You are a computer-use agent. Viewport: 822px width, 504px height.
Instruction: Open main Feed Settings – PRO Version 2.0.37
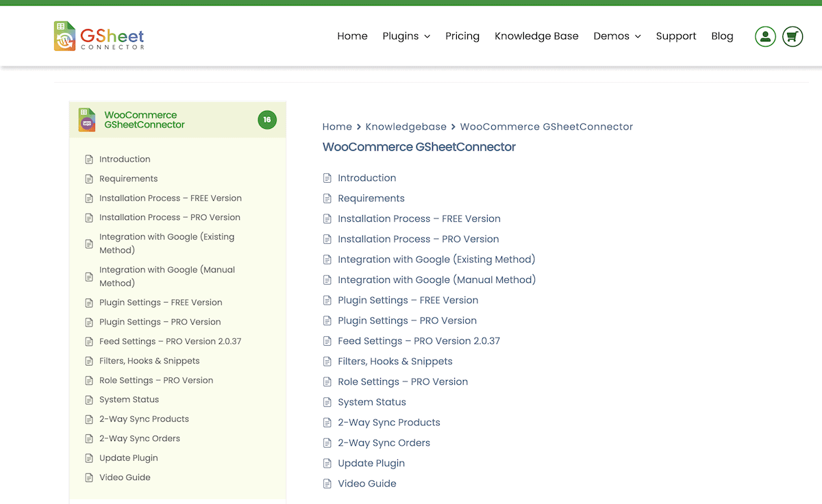419,341
